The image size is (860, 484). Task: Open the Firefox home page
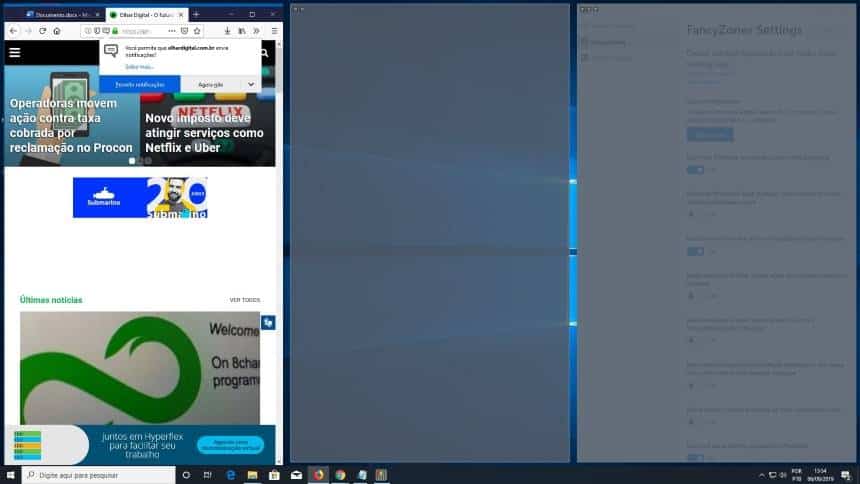click(x=56, y=31)
